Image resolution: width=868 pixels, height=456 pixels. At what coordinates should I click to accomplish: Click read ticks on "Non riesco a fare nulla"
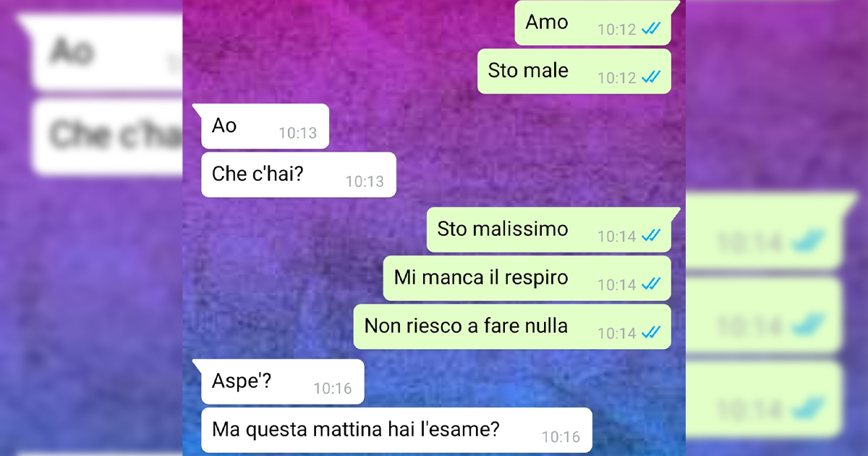point(651,333)
